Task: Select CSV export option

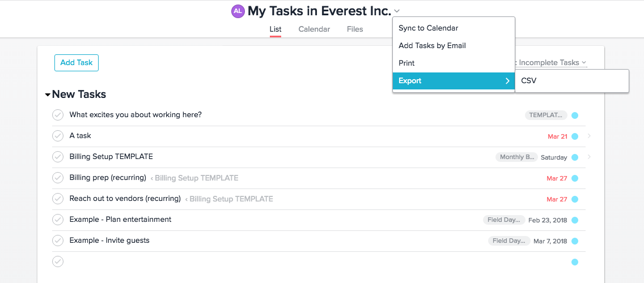Action: tap(529, 81)
